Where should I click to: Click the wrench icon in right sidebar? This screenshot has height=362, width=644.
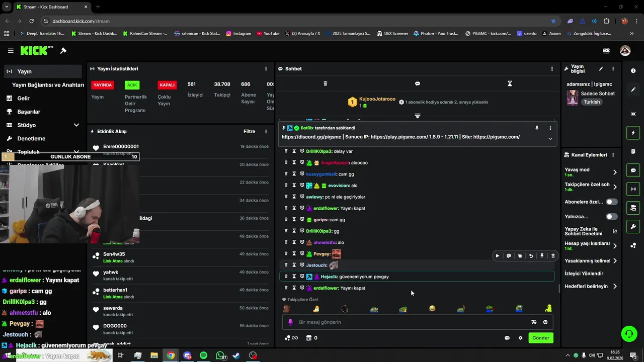pos(633,227)
